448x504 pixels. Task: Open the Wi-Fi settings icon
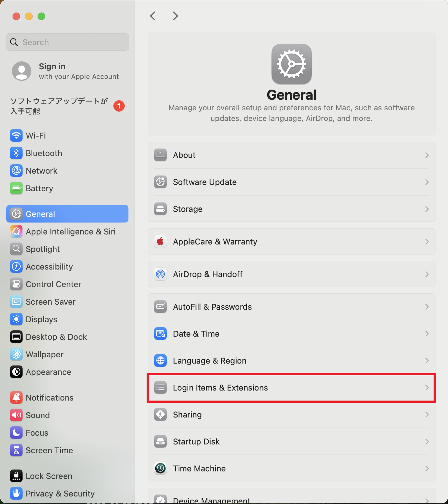click(16, 135)
